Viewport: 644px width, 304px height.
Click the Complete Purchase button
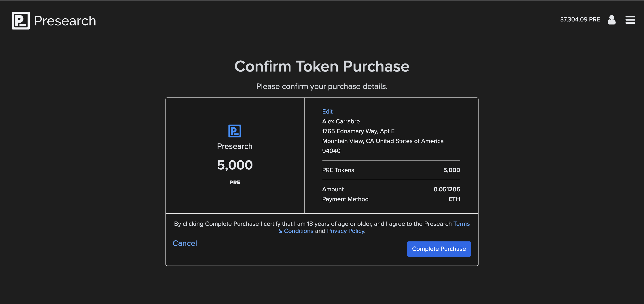click(439, 249)
